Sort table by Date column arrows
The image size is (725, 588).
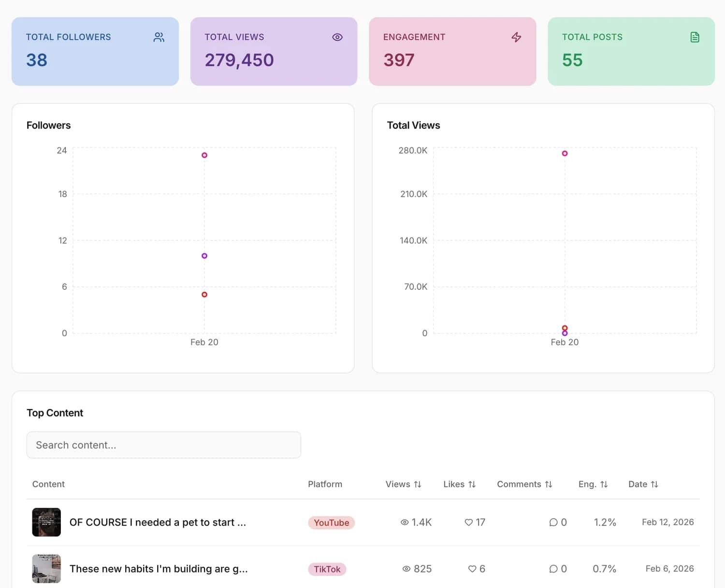point(654,484)
